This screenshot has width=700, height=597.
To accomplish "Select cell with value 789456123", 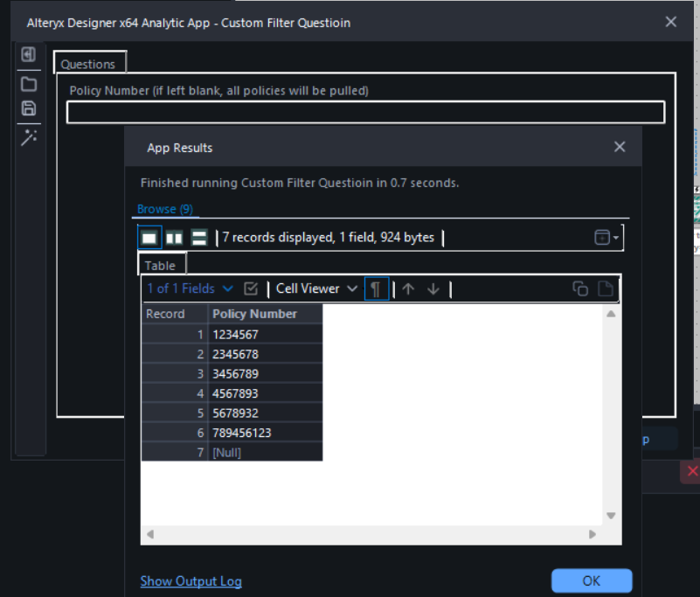I will [265, 433].
